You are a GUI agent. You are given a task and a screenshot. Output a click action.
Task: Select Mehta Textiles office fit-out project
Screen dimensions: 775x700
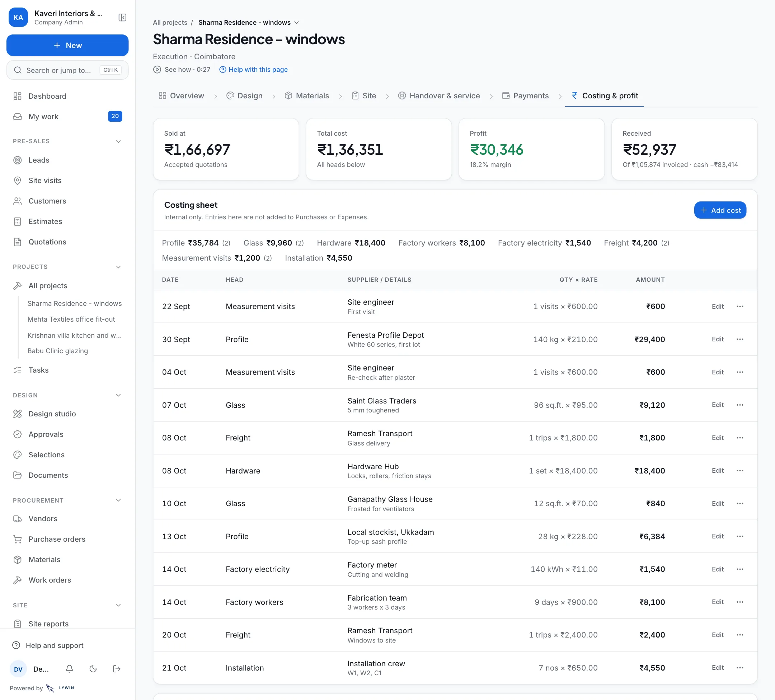point(71,319)
